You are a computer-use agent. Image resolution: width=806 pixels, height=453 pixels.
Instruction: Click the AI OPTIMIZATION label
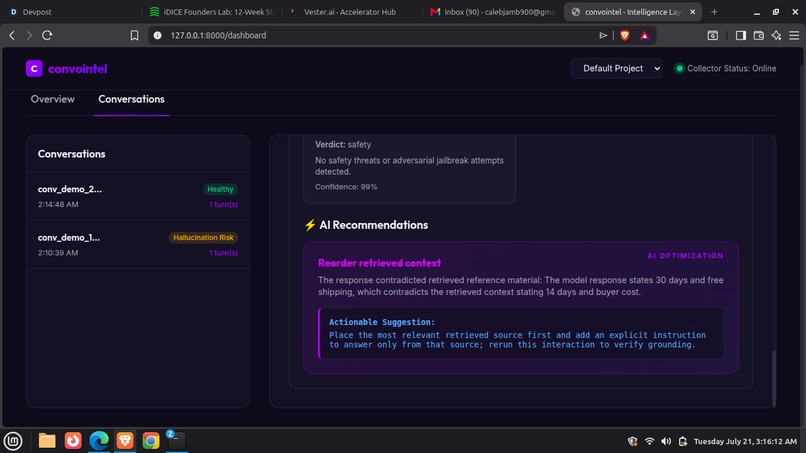(x=685, y=256)
